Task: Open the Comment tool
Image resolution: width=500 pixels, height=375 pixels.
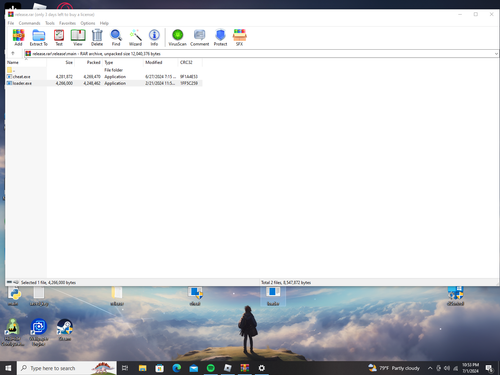Action: tap(199, 37)
